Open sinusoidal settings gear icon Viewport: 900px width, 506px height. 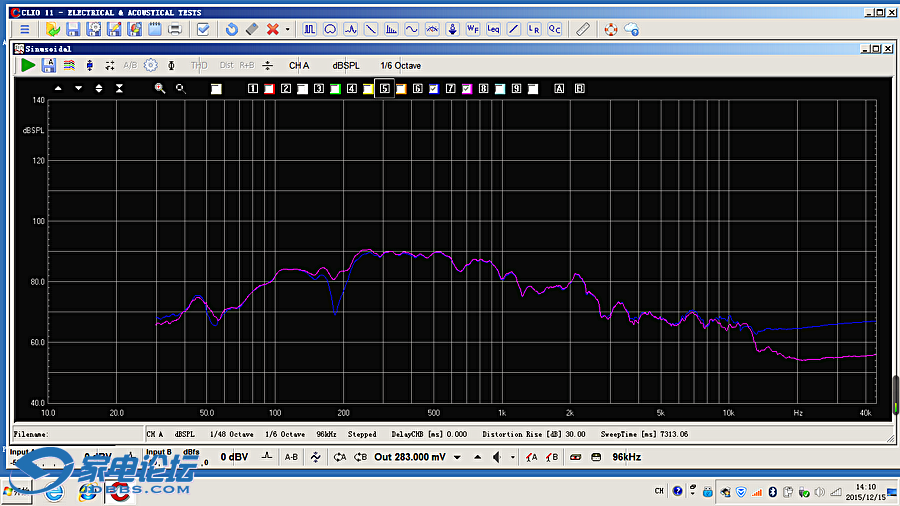(x=150, y=65)
